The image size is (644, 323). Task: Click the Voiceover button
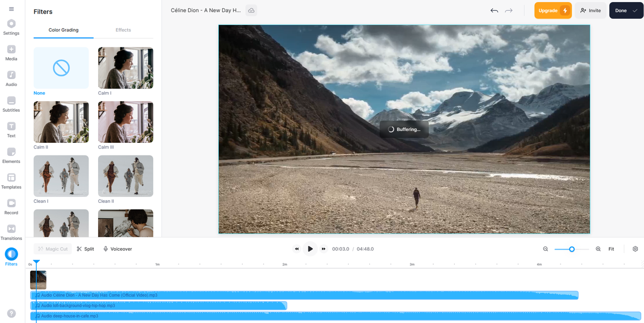[118, 249]
